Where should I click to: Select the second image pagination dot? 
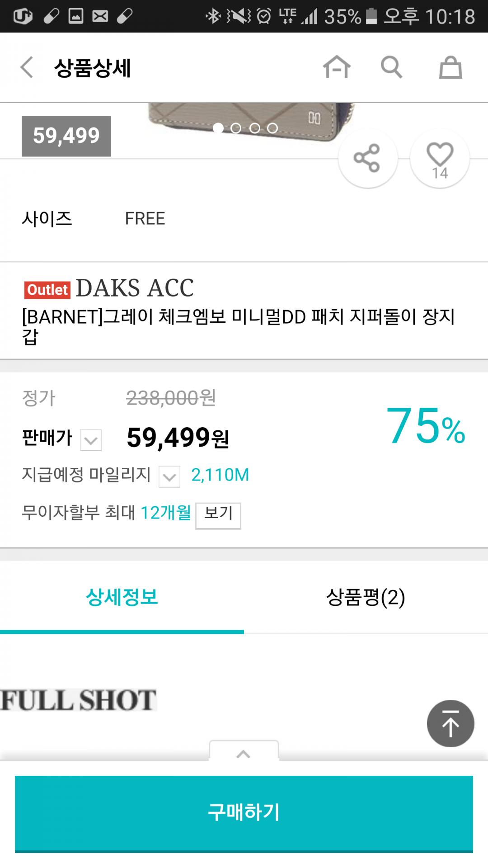236,128
